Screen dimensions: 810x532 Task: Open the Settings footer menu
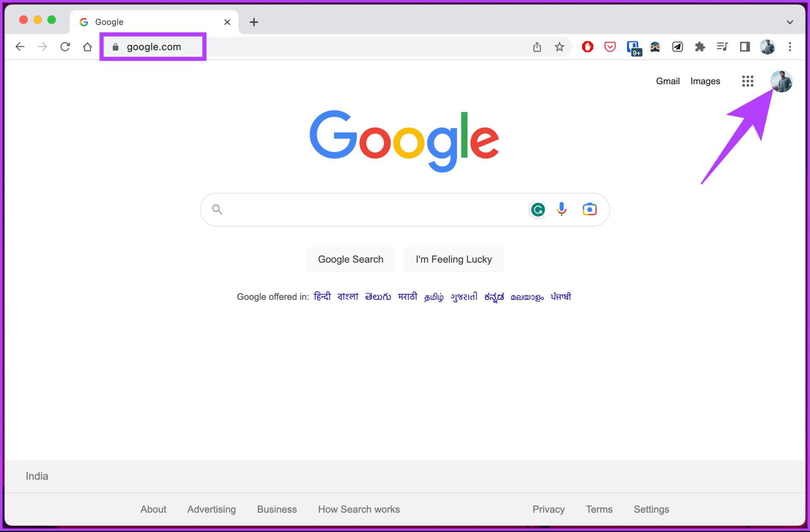(x=651, y=509)
